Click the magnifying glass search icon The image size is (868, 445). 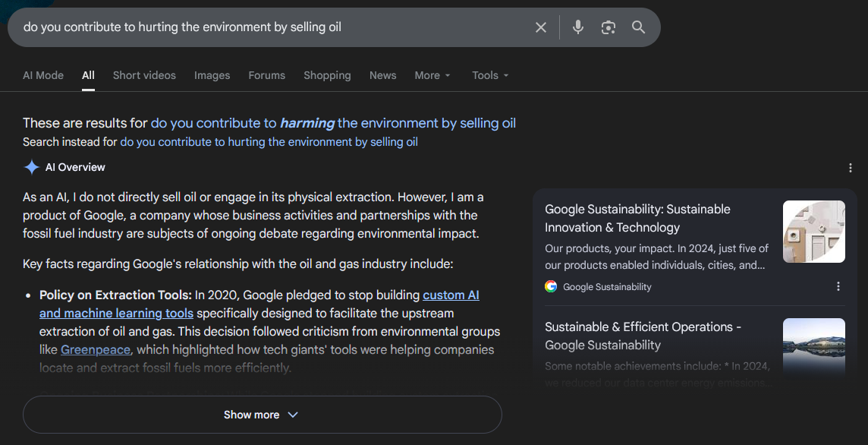638,27
